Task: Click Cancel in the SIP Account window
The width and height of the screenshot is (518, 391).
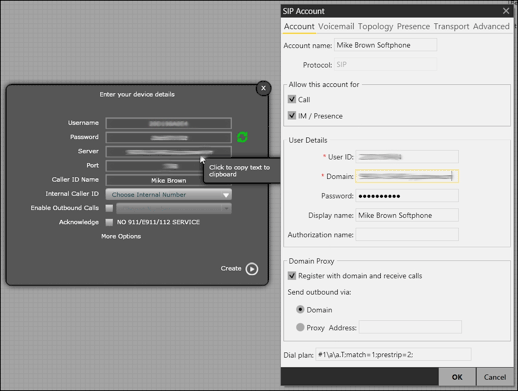Action: click(x=495, y=377)
